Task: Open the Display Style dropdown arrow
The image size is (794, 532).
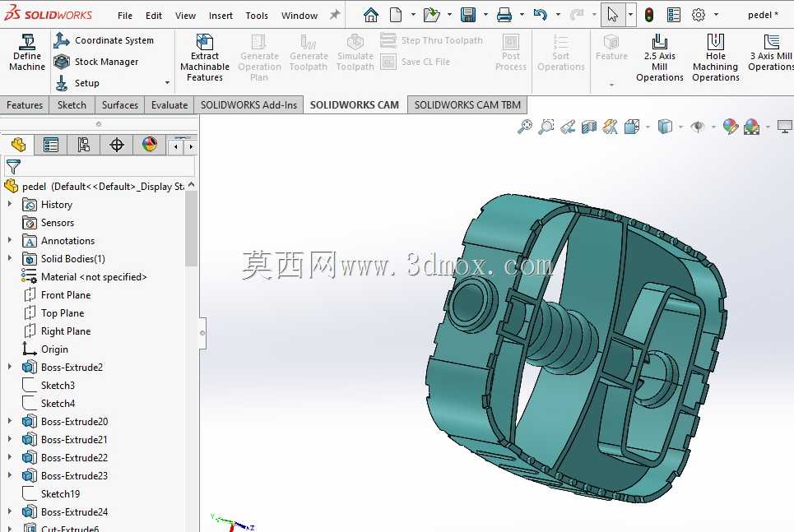Action: click(680, 127)
